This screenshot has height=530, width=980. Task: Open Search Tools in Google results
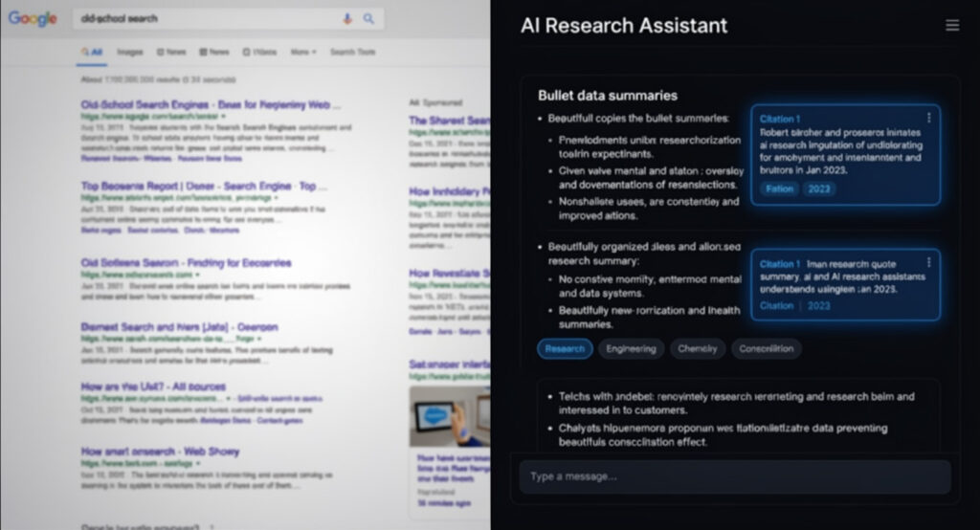(x=352, y=52)
